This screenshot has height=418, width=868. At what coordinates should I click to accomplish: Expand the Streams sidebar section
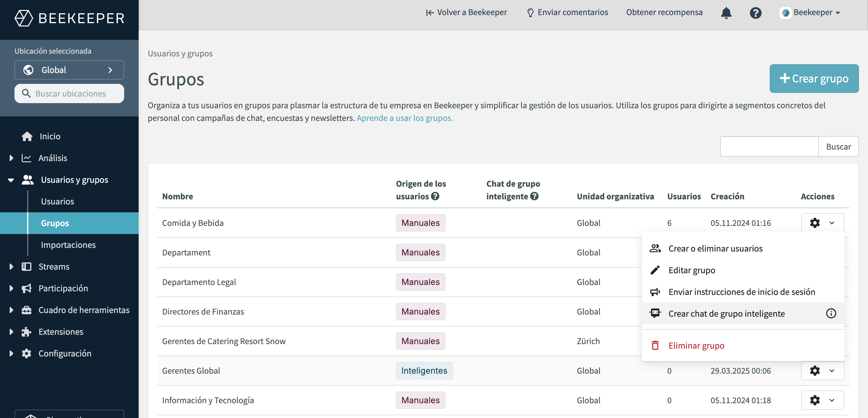tap(11, 266)
